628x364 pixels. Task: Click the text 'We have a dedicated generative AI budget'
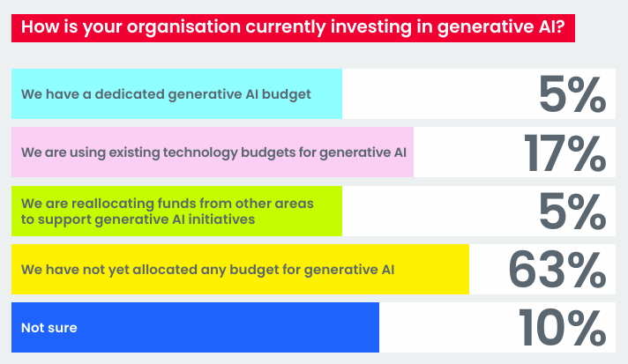pyautogui.click(x=166, y=94)
